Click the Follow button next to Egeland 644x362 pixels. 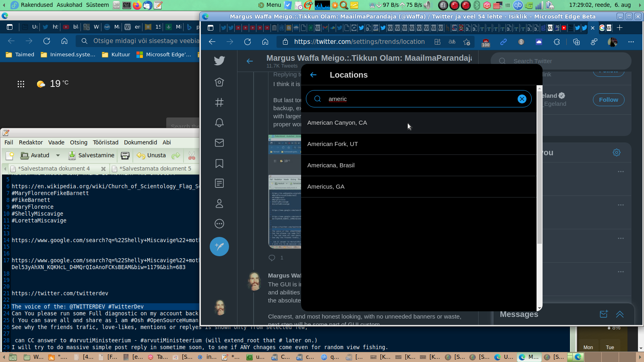point(609,100)
